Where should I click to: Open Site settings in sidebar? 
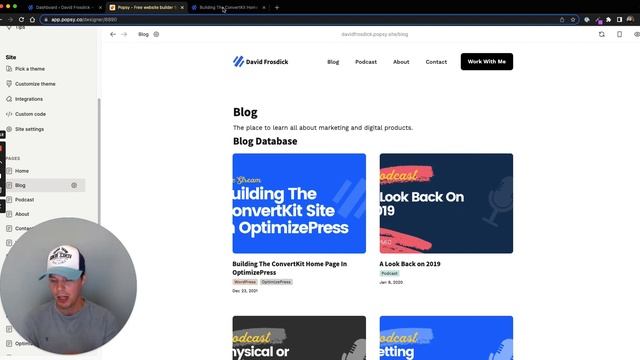[29, 129]
